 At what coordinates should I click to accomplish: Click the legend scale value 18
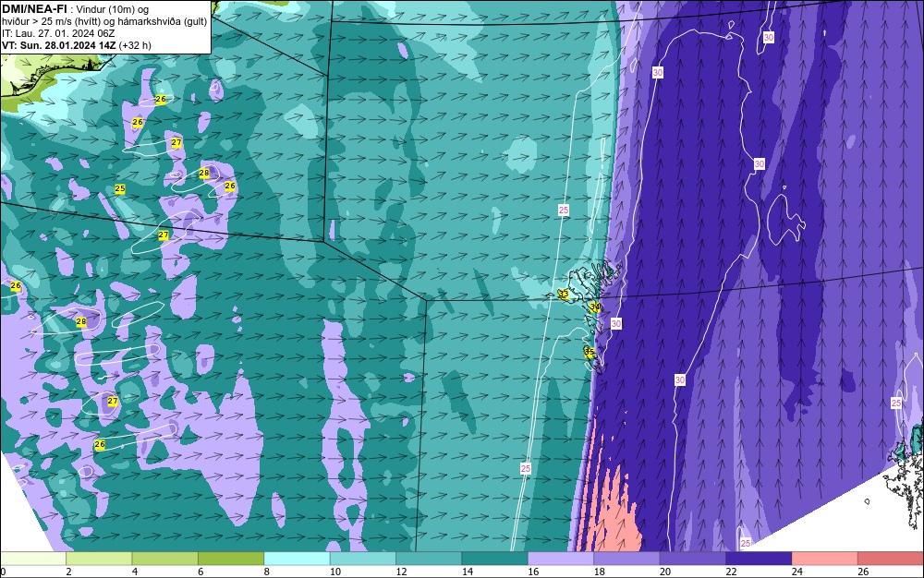(600, 572)
